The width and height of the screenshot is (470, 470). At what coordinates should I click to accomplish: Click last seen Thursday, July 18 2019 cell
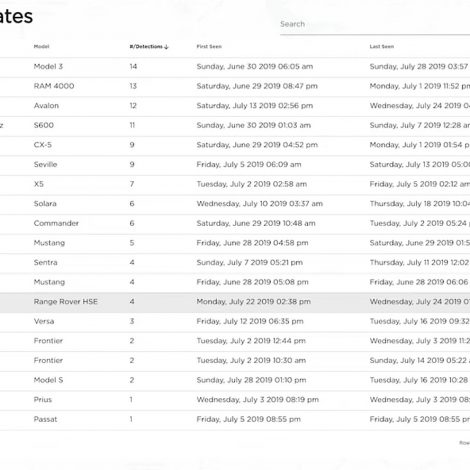[x=419, y=204]
